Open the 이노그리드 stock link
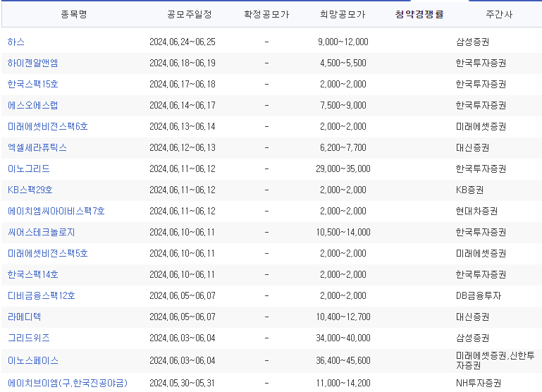Viewport: 542px width, 392px height. coord(29,169)
